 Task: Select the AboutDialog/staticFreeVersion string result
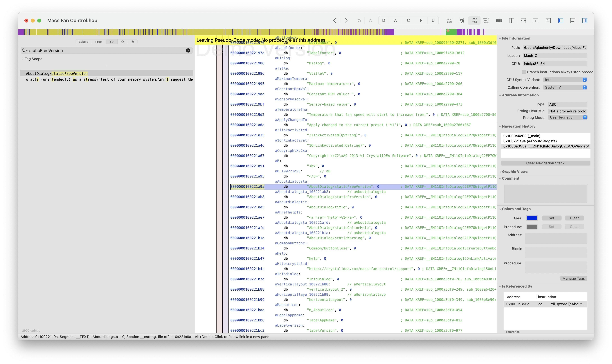tap(107, 74)
